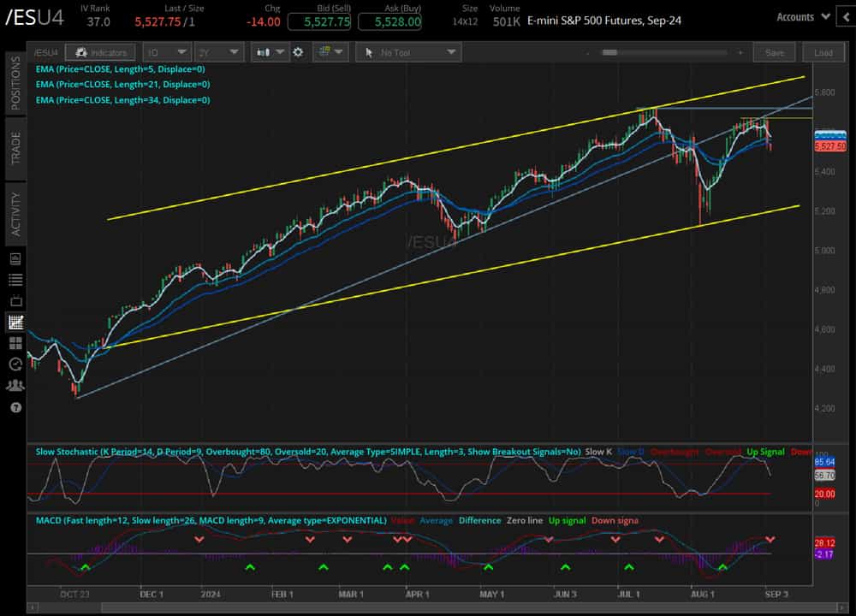856x616 pixels.
Task: Click the Save button
Action: point(774,52)
